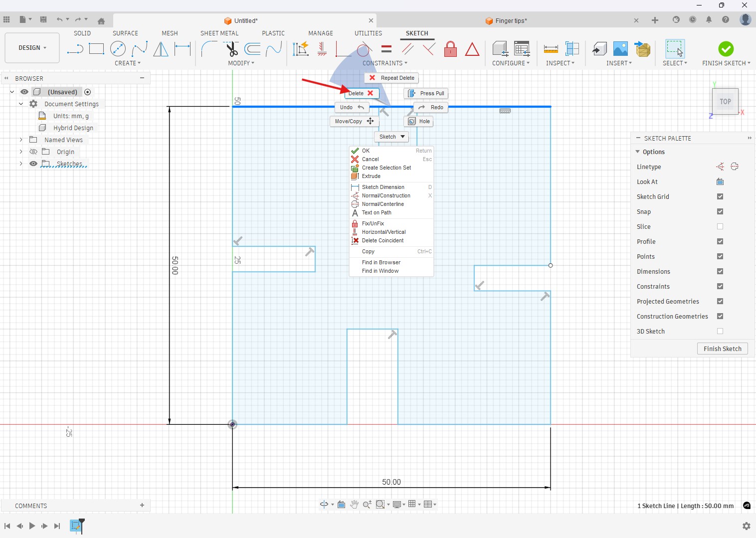Enable the 3D Sketch checkbox

click(720, 331)
